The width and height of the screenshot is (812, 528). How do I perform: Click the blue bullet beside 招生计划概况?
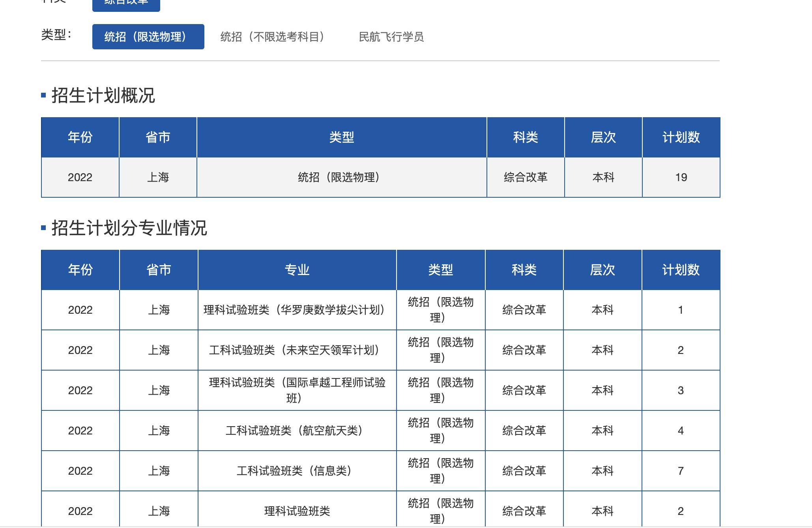pos(43,95)
